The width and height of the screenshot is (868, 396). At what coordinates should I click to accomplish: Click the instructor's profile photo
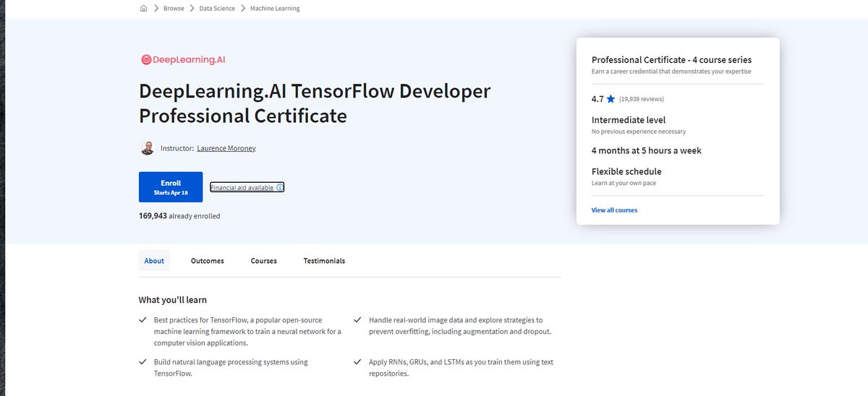(x=147, y=148)
